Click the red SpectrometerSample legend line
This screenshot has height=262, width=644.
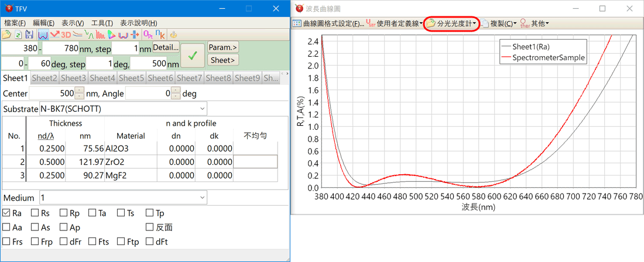point(505,58)
